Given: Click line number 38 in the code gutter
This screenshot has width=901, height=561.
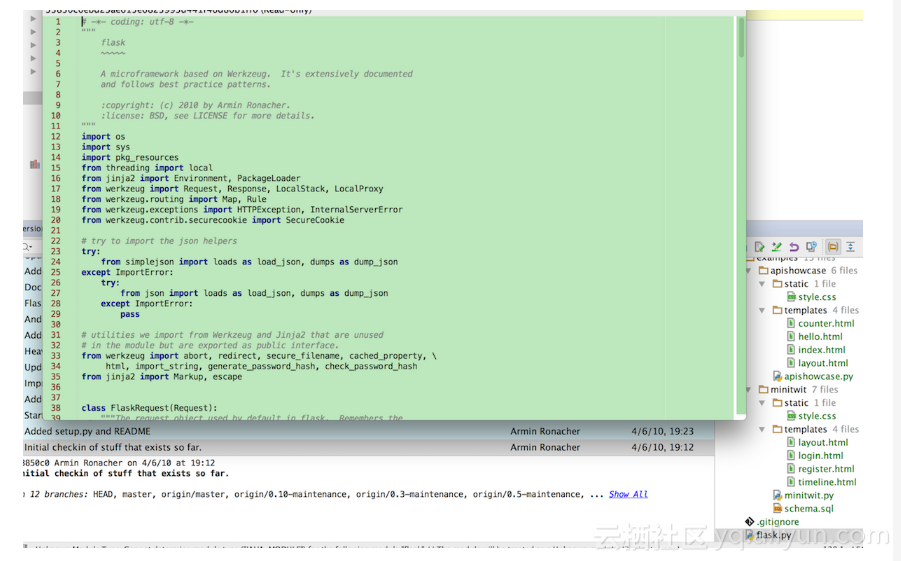Looking at the screenshot, I should [x=56, y=408].
